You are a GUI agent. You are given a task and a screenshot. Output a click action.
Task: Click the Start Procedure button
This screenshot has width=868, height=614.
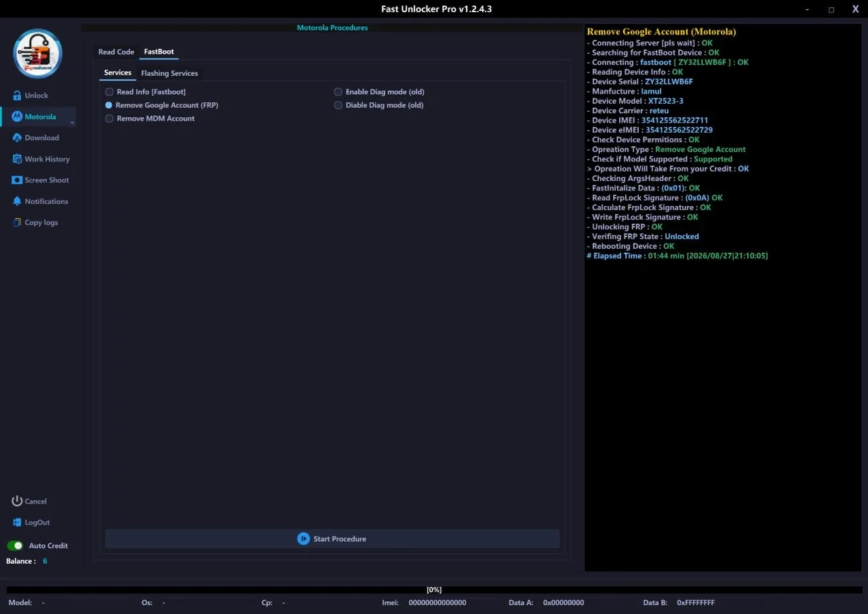point(332,539)
